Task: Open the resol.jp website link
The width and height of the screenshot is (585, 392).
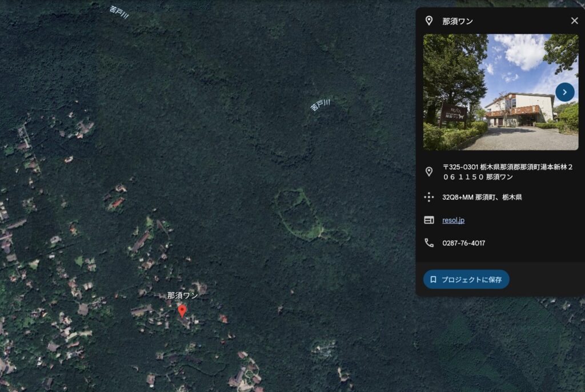Action: [453, 220]
